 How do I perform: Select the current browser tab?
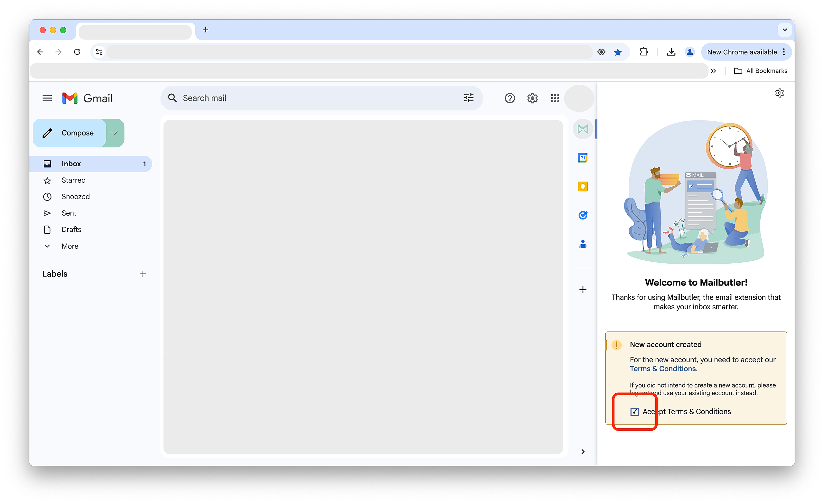pos(136,32)
